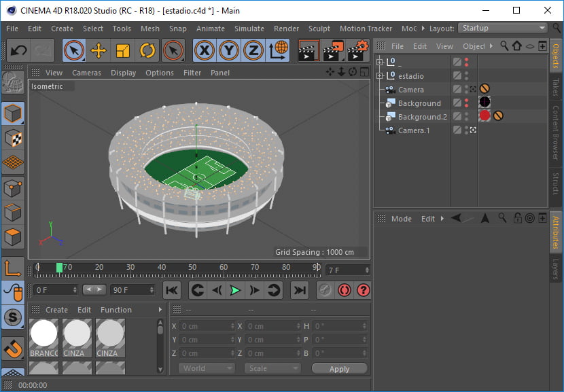Toggle Y-axis lock

pyautogui.click(x=229, y=50)
